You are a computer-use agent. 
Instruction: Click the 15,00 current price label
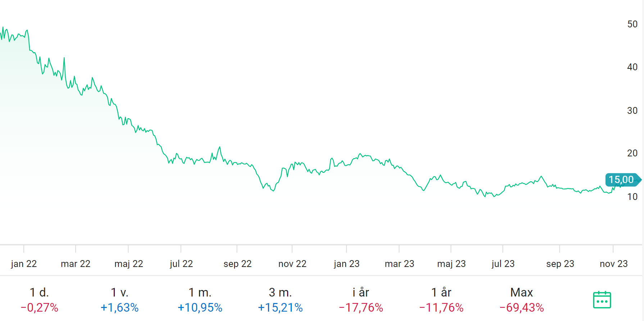point(621,179)
